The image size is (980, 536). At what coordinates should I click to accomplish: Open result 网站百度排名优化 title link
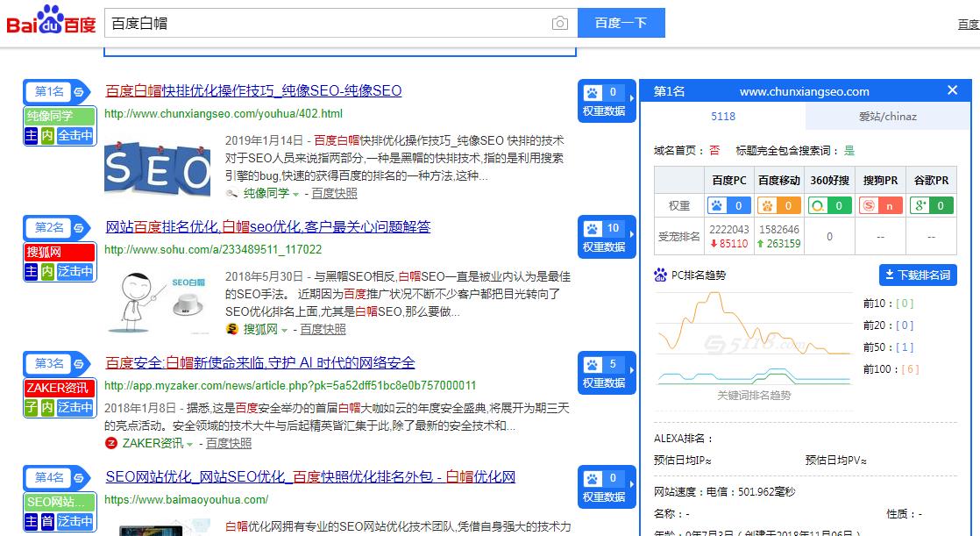coord(267,226)
